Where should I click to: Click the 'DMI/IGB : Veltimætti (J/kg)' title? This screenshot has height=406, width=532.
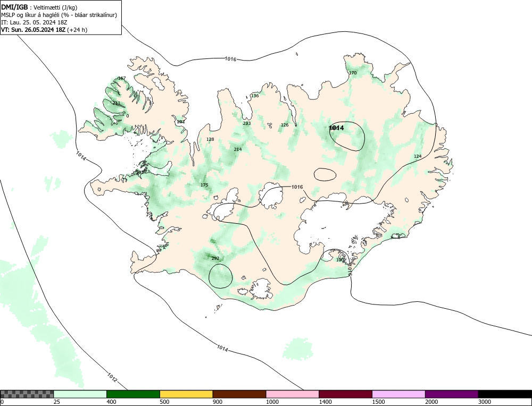pyautogui.click(x=39, y=7)
